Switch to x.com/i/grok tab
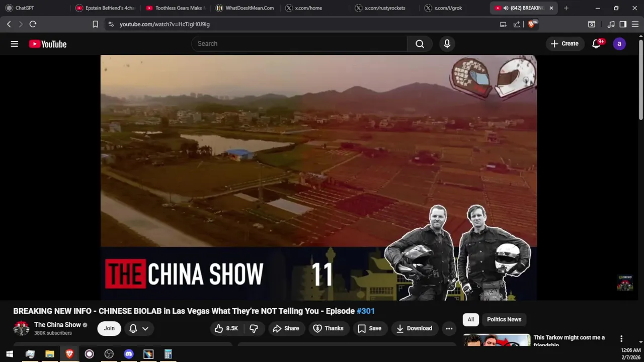This screenshot has width=644, height=362. [x=454, y=8]
